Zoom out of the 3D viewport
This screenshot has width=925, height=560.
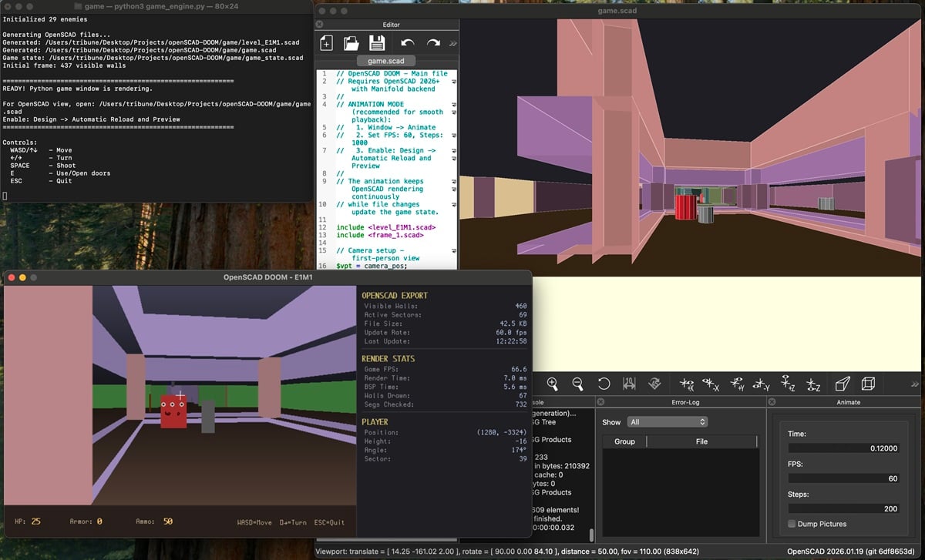pos(577,384)
